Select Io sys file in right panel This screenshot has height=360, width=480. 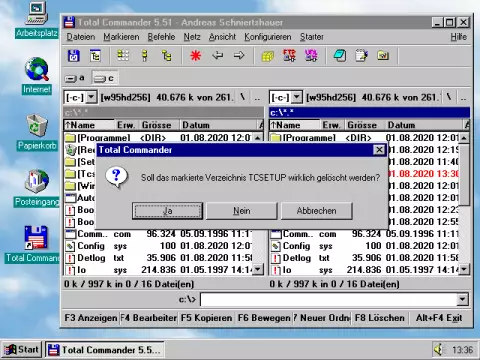(364, 270)
